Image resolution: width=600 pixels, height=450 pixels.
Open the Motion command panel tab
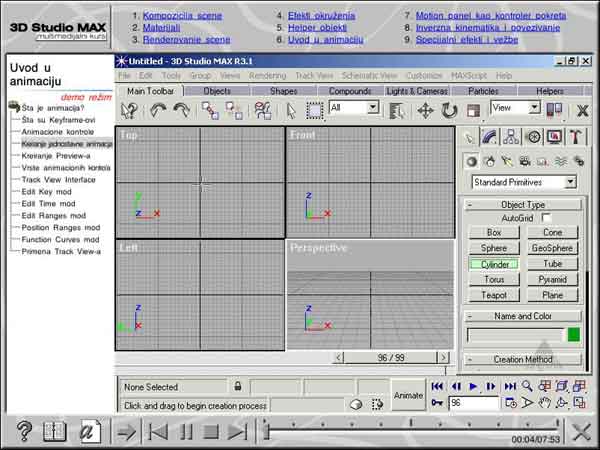point(533,137)
